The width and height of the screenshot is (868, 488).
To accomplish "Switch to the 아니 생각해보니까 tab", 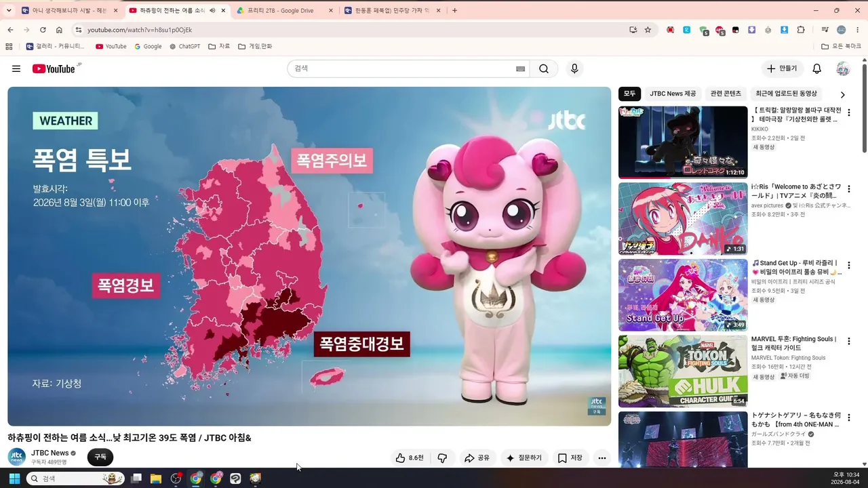I will [x=70, y=10].
